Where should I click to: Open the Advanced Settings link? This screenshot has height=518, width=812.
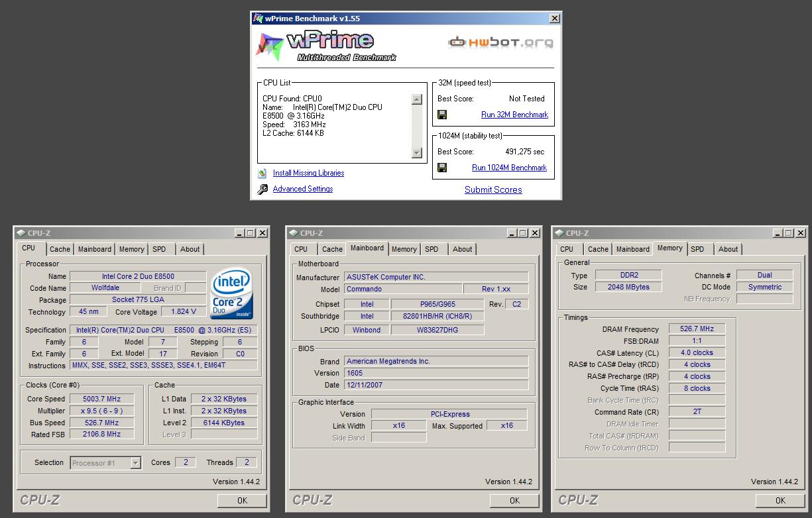pos(302,189)
